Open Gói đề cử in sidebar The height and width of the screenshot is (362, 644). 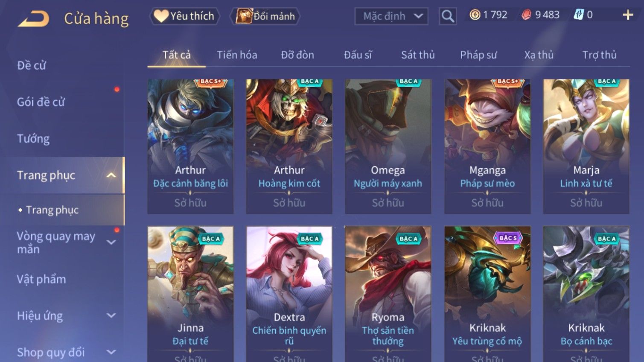[41, 102]
